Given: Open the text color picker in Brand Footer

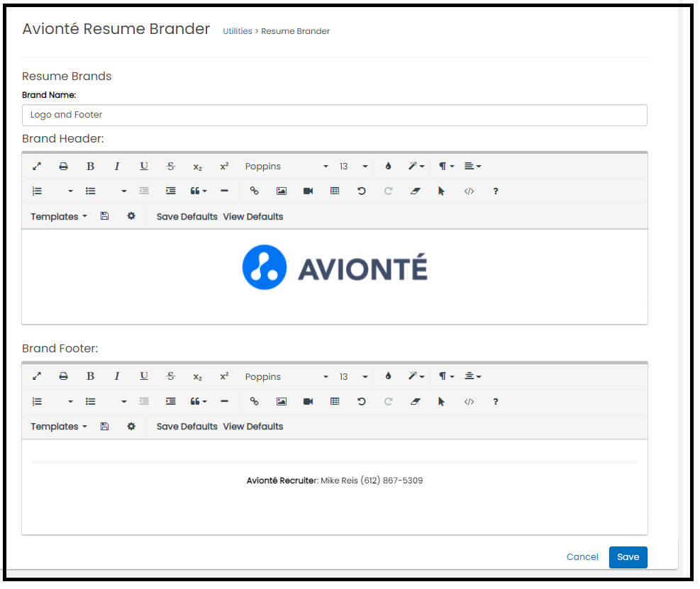Looking at the screenshot, I should [x=389, y=376].
